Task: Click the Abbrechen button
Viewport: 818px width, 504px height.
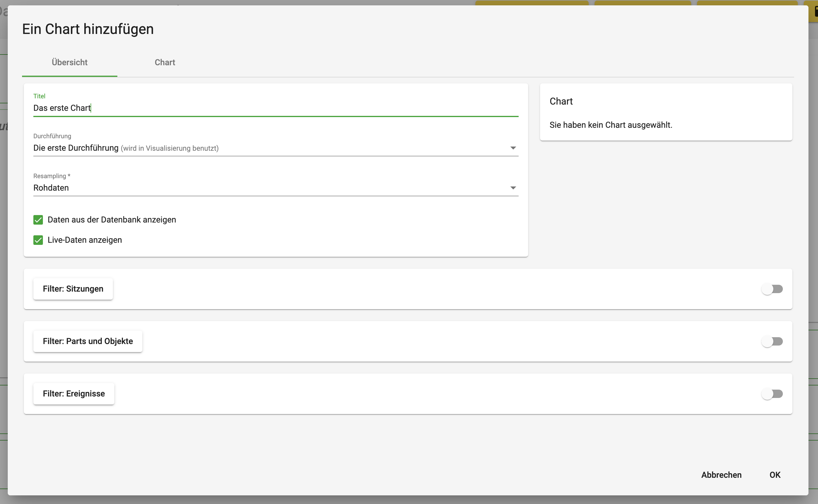Action: (x=721, y=475)
